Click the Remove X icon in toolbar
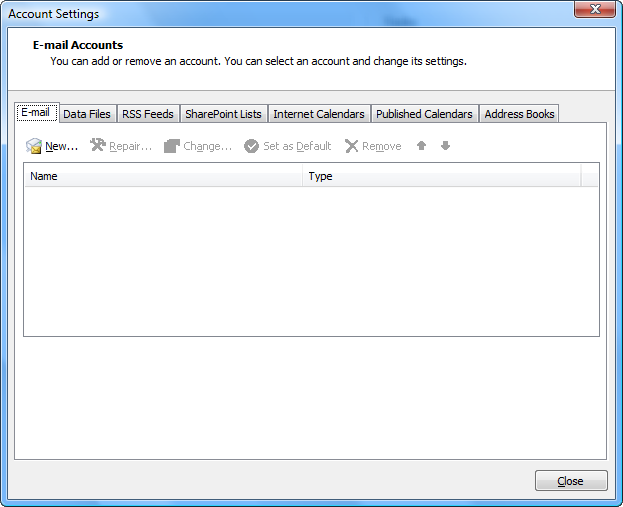Image resolution: width=623 pixels, height=507 pixels. point(351,146)
